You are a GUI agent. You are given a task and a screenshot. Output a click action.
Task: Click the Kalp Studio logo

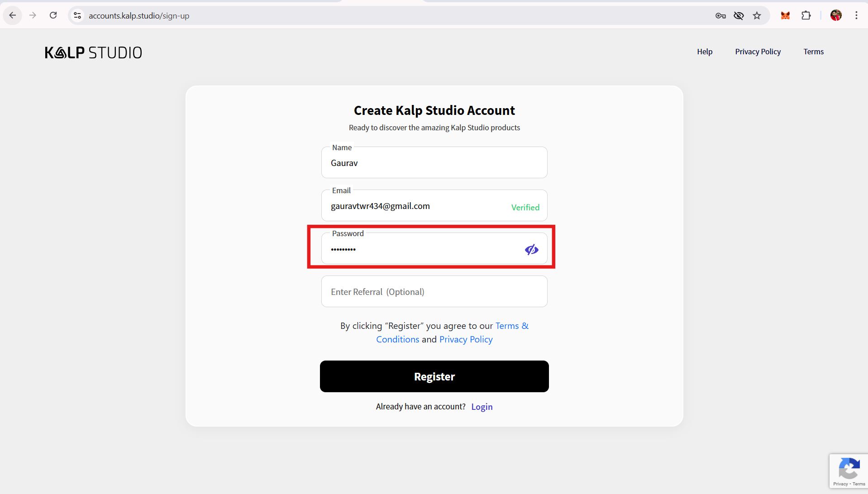(x=93, y=52)
